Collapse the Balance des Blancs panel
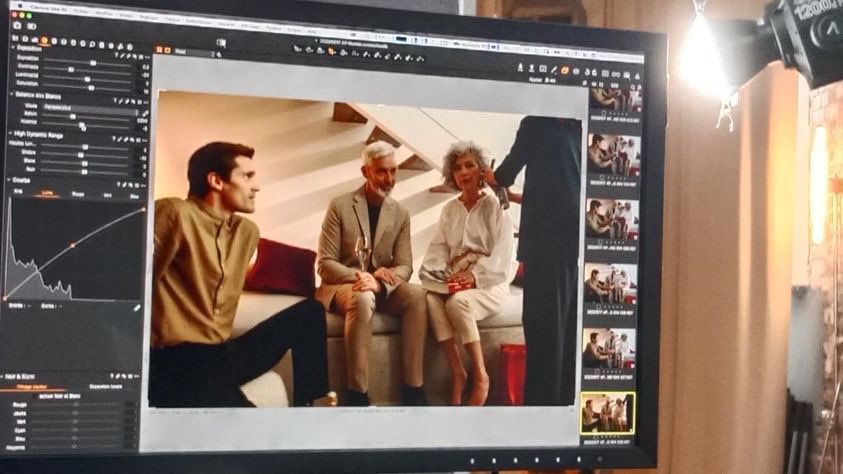Viewport: 843px width, 474px height. point(12,95)
